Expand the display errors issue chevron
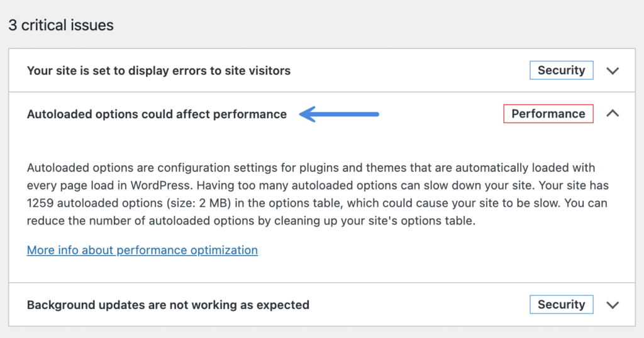644x338 pixels. coord(613,71)
